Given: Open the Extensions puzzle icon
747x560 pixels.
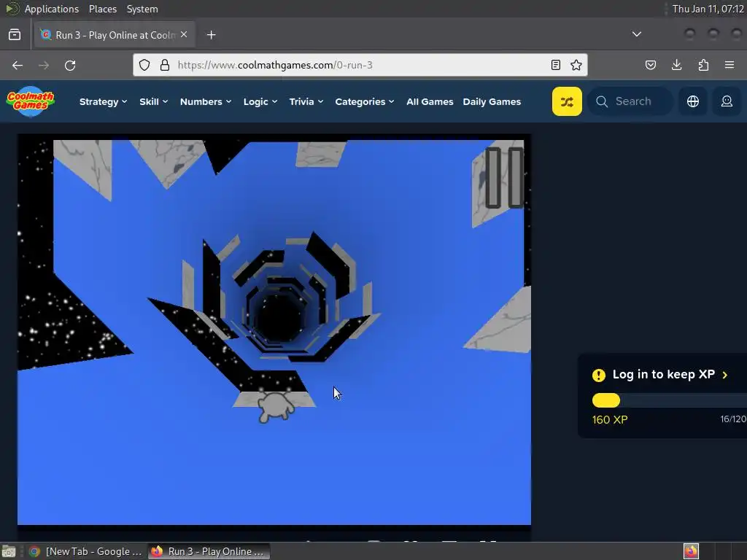Looking at the screenshot, I should [703, 65].
